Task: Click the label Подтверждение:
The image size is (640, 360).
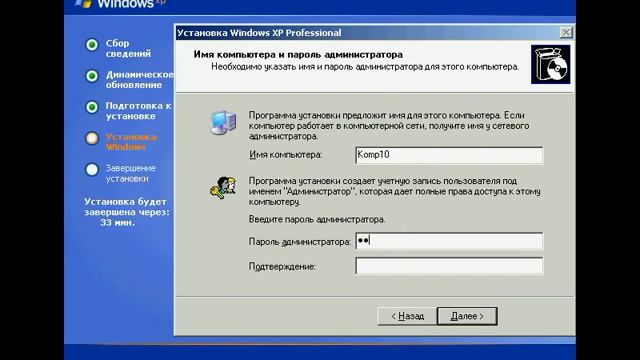Action: (x=282, y=267)
